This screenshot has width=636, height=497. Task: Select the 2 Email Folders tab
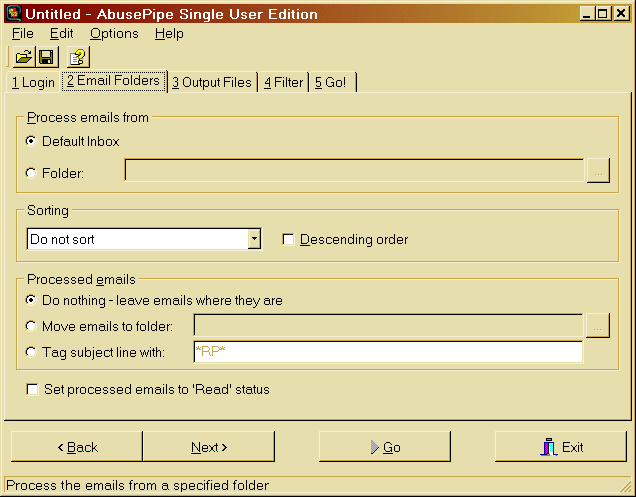click(114, 81)
